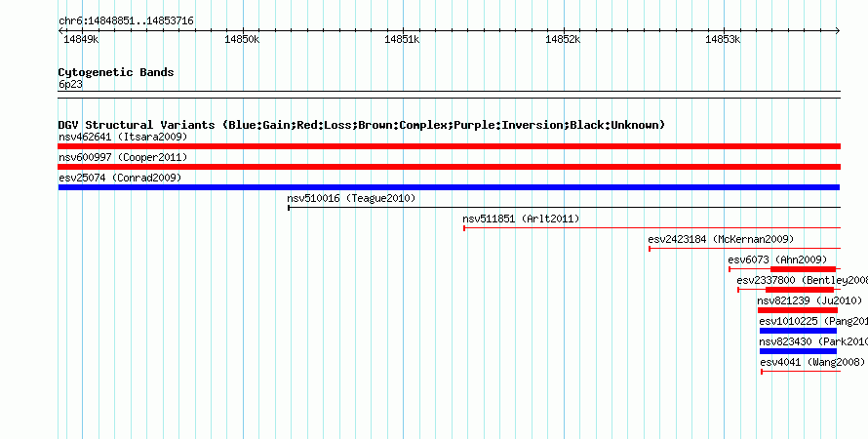The width and height of the screenshot is (868, 439).
Task: Click the 14852k ruler tick label
Action: (x=563, y=39)
